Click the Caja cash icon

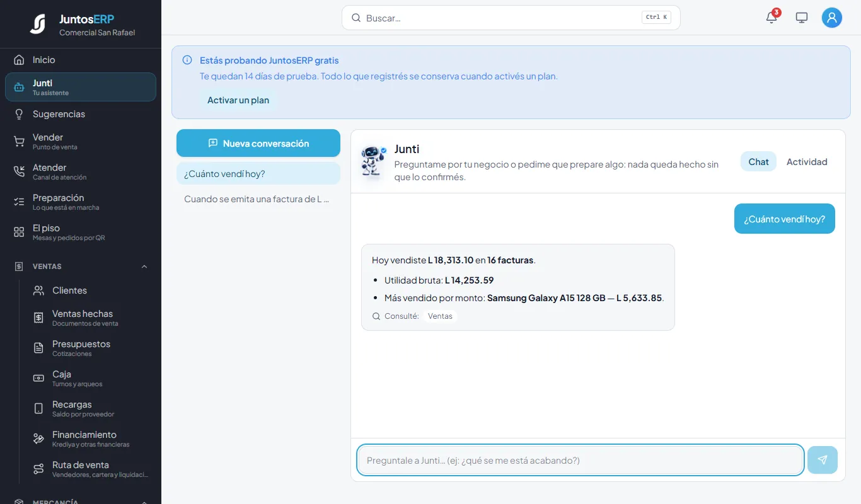point(38,378)
